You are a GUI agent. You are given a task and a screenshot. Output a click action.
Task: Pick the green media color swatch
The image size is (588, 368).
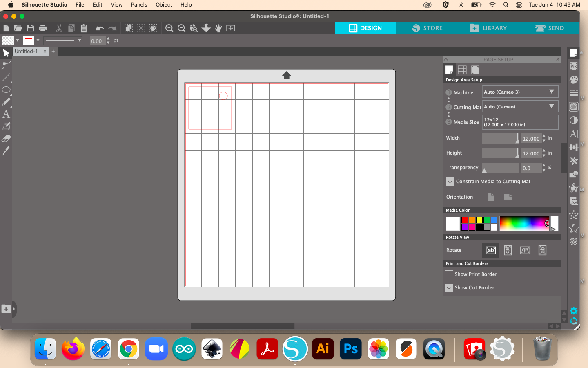487,220
